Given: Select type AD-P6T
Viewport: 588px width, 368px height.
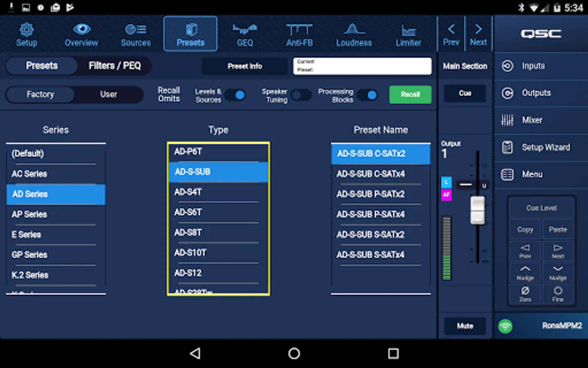Looking at the screenshot, I should click(218, 152).
